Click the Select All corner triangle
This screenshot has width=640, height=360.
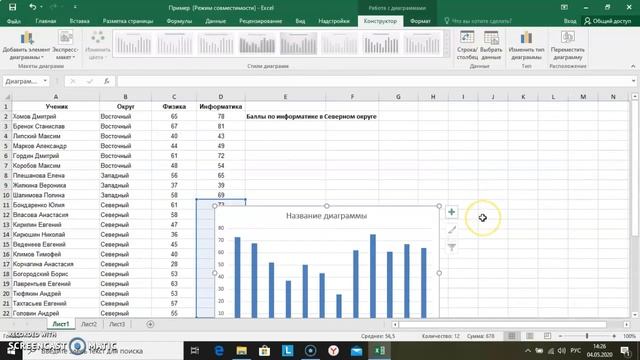tap(7, 97)
